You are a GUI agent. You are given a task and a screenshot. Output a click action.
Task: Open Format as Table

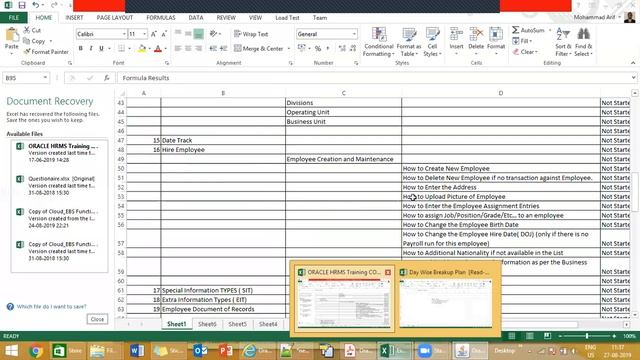409,42
